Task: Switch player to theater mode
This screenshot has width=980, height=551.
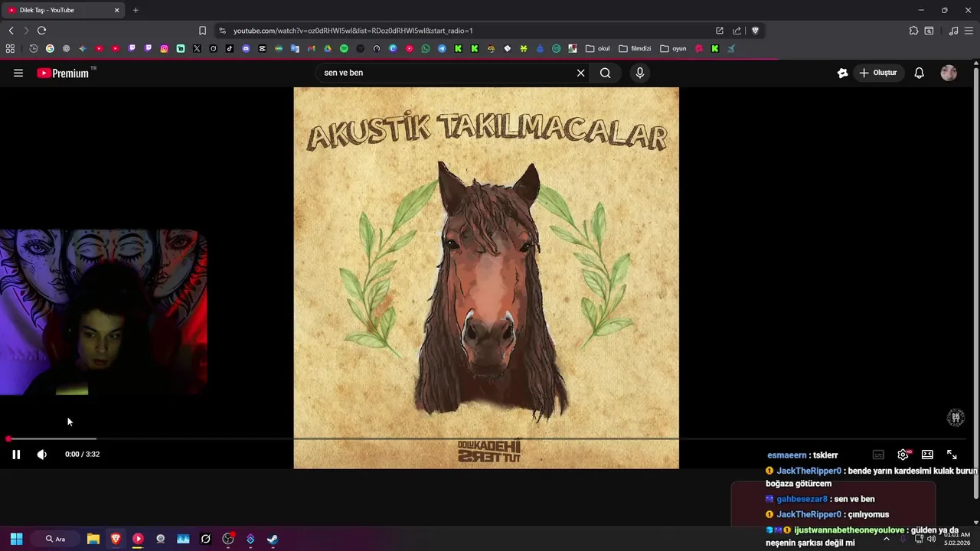Action: 927,455
